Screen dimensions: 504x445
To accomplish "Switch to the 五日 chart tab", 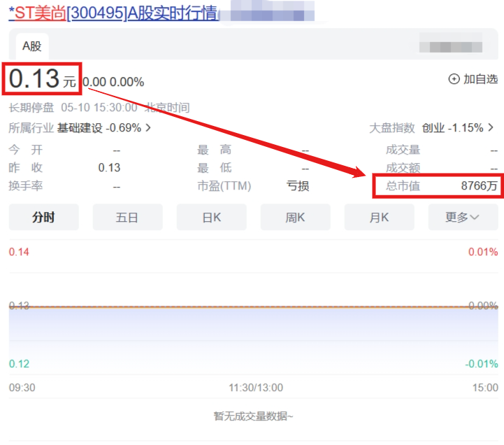I will 128,217.
